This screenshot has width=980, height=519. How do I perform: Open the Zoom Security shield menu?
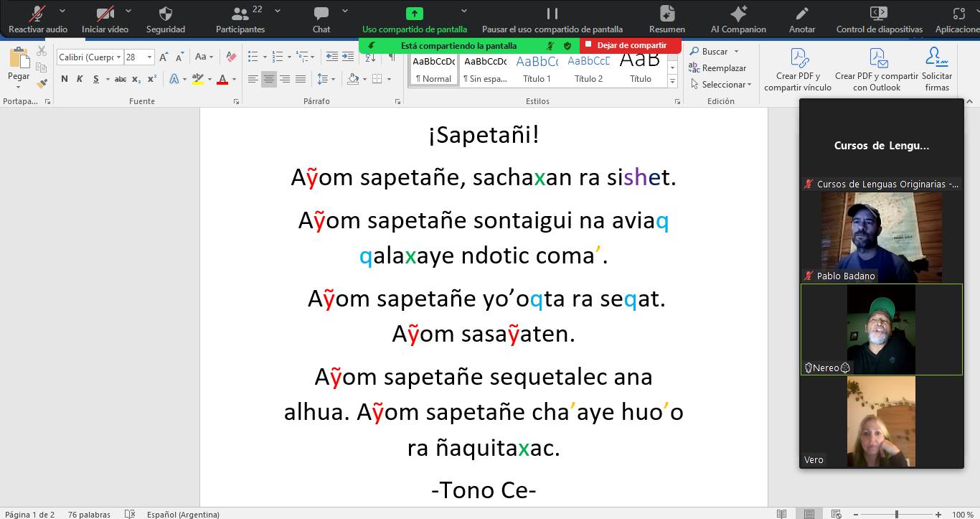165,19
